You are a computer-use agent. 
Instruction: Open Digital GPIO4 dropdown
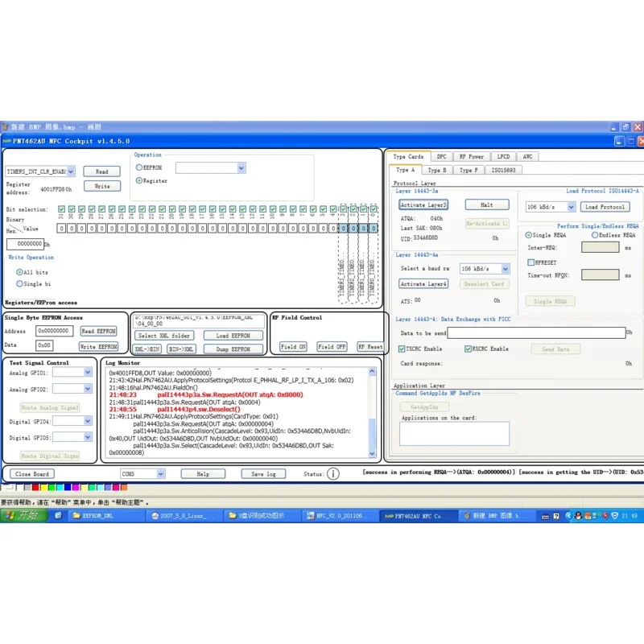coord(88,420)
